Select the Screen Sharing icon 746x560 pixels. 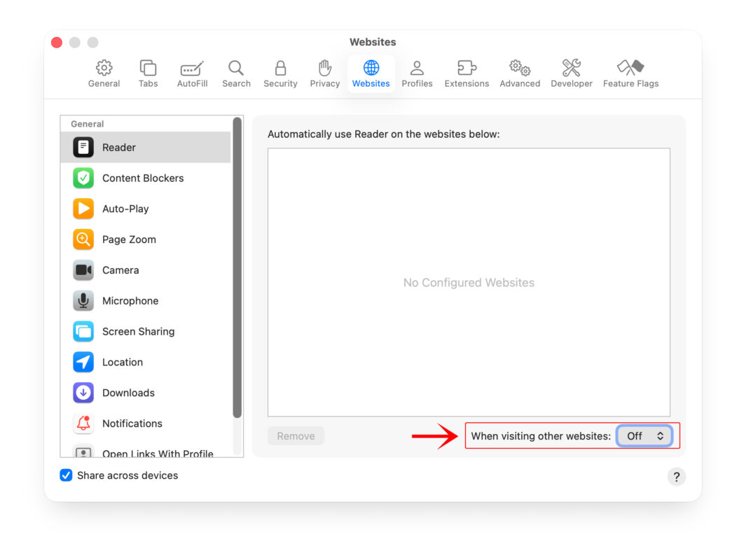click(x=83, y=331)
